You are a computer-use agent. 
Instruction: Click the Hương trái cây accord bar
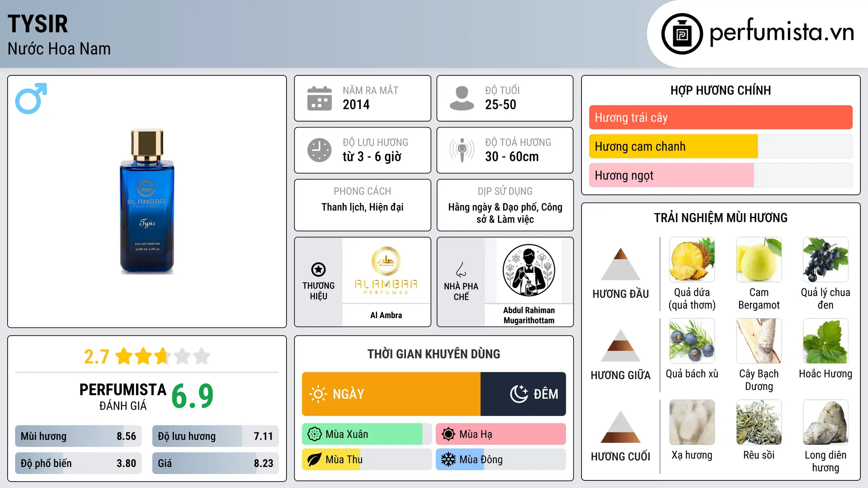click(x=721, y=117)
